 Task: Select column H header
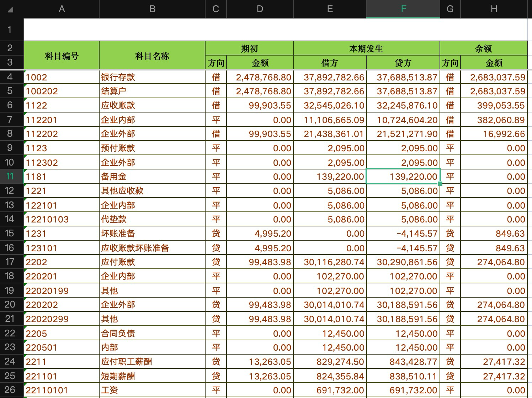coord(494,9)
